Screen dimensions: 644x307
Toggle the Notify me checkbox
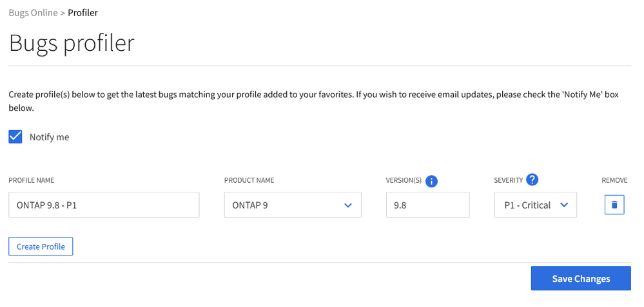pos(15,136)
